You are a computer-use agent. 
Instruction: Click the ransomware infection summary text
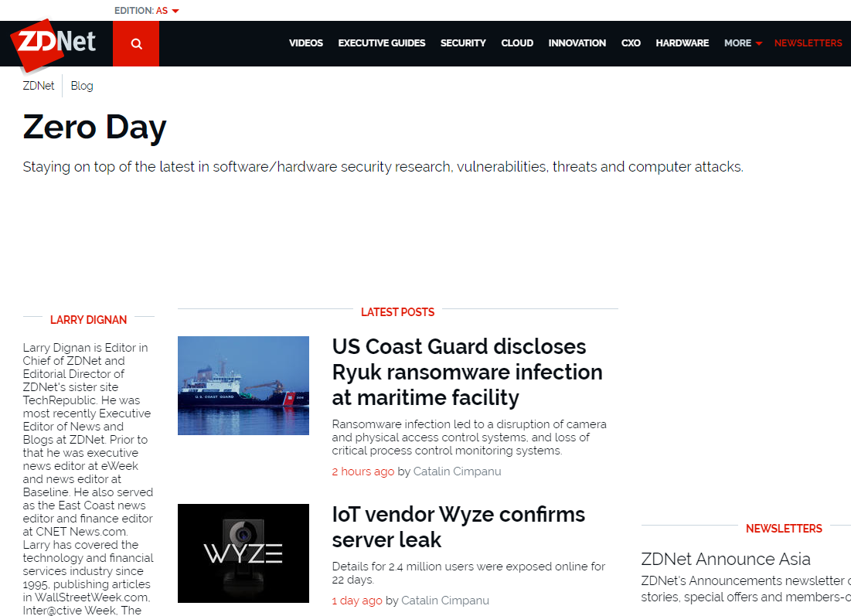point(469,437)
